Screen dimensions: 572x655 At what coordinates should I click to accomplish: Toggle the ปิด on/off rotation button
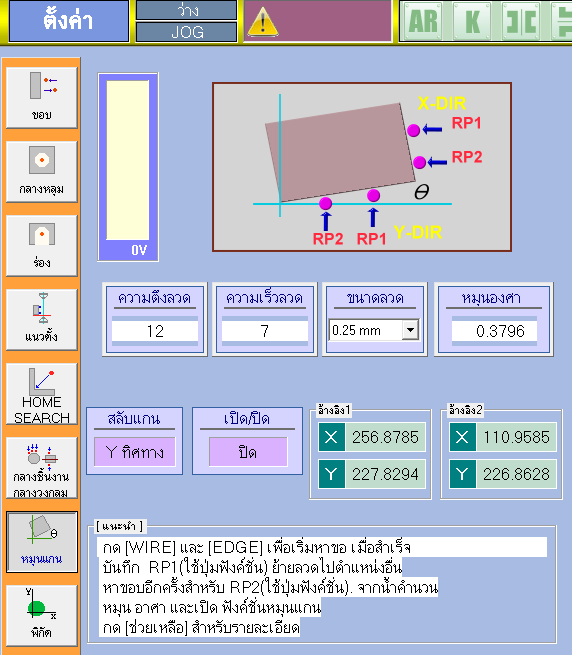tap(248, 452)
